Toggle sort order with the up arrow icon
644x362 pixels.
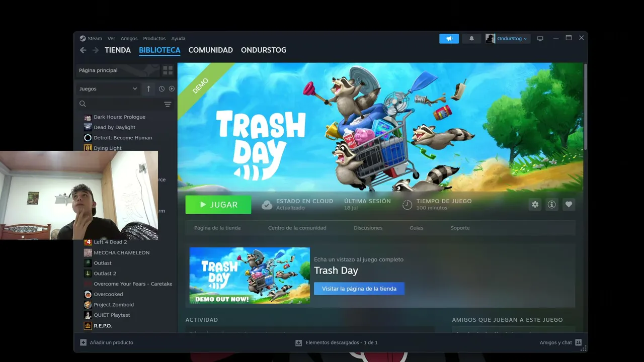[x=148, y=89]
